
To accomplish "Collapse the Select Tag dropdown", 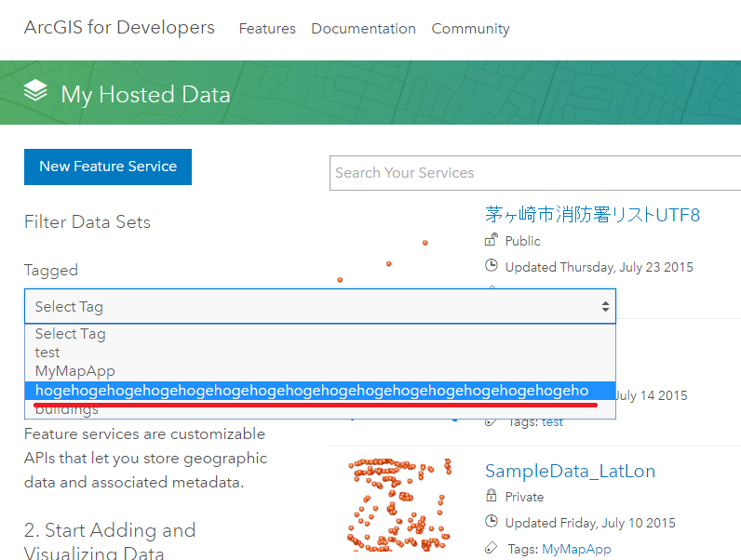I will [320, 306].
